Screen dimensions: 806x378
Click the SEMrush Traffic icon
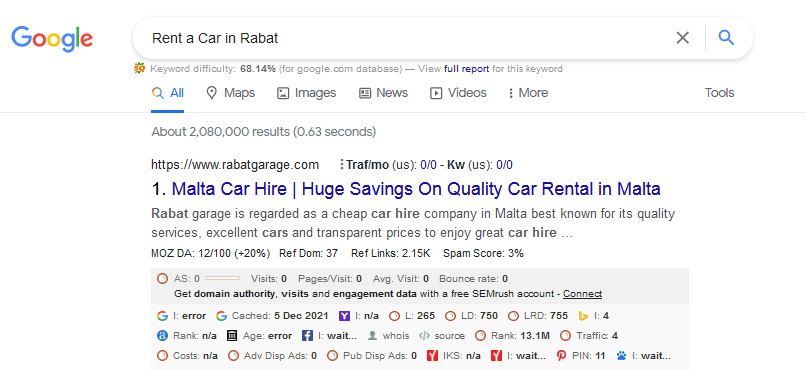565,336
